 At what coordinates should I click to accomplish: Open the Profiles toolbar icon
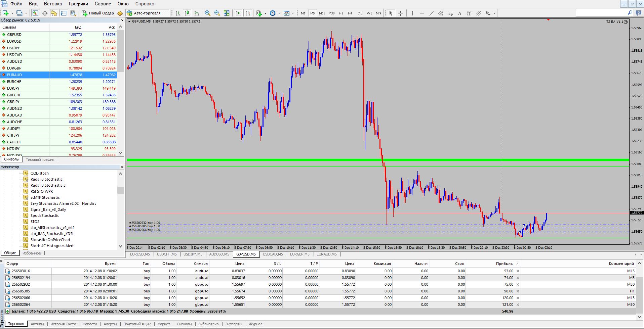tap(19, 13)
